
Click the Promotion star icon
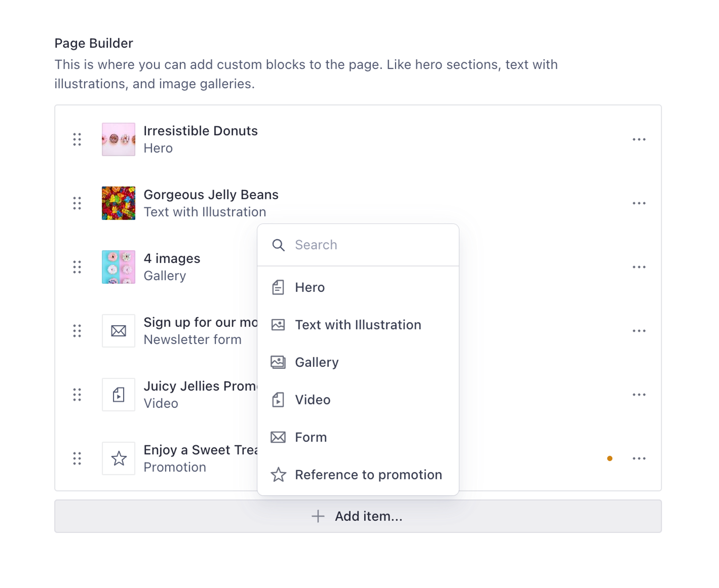point(119,459)
